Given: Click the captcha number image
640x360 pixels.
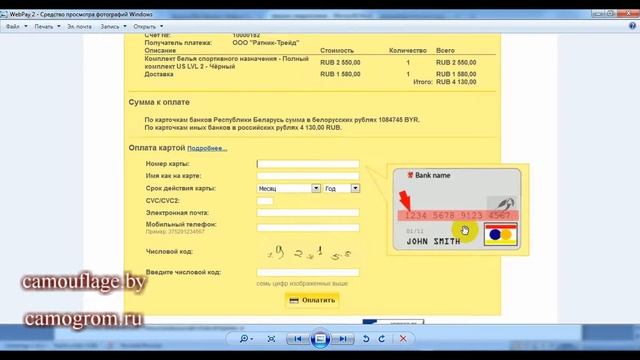Looking at the screenshot, I should point(309,253).
